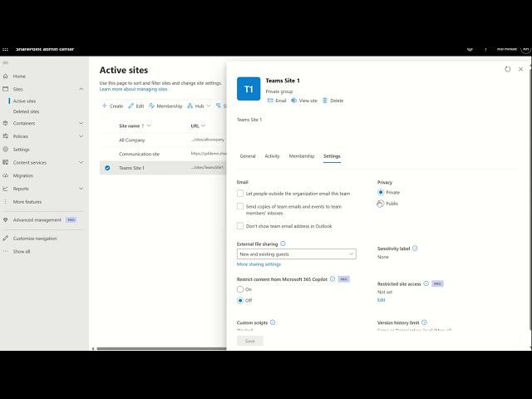This screenshot has height=399, width=532.
Task: Click the Edit pencil toolbar button
Action: pyautogui.click(x=136, y=106)
